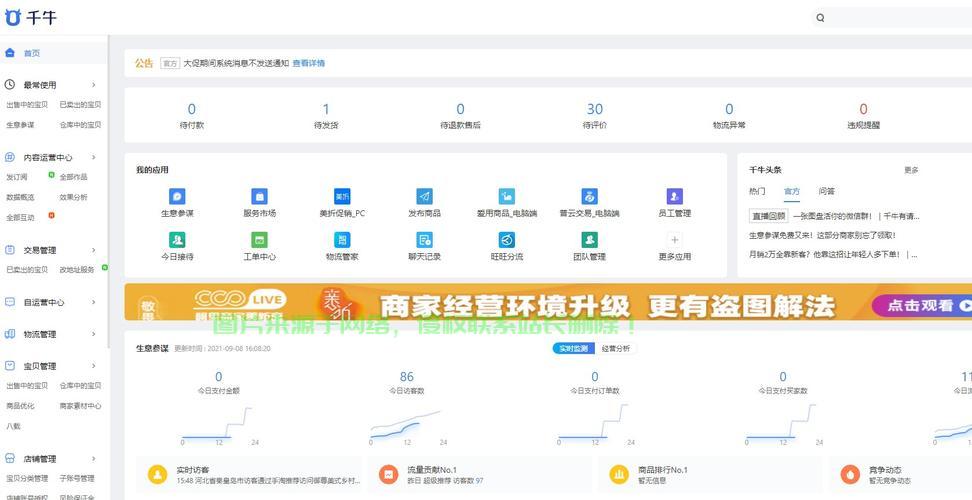Expand the 物流管理 chevron arrow

tap(94, 334)
